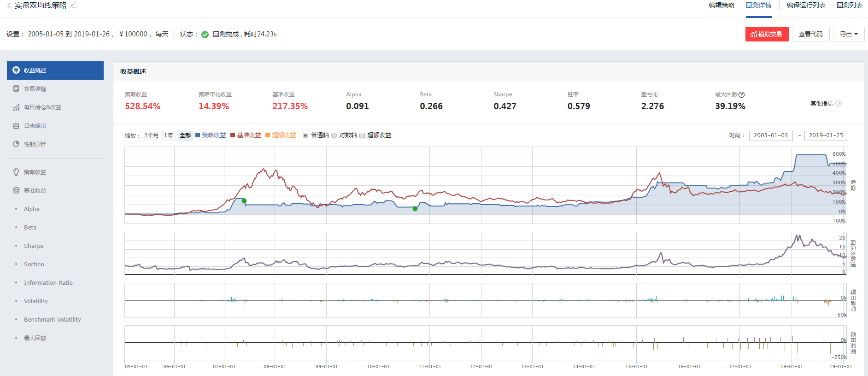Click the 策略收益 lightbulb icon
The width and height of the screenshot is (868, 376).
coord(16,172)
